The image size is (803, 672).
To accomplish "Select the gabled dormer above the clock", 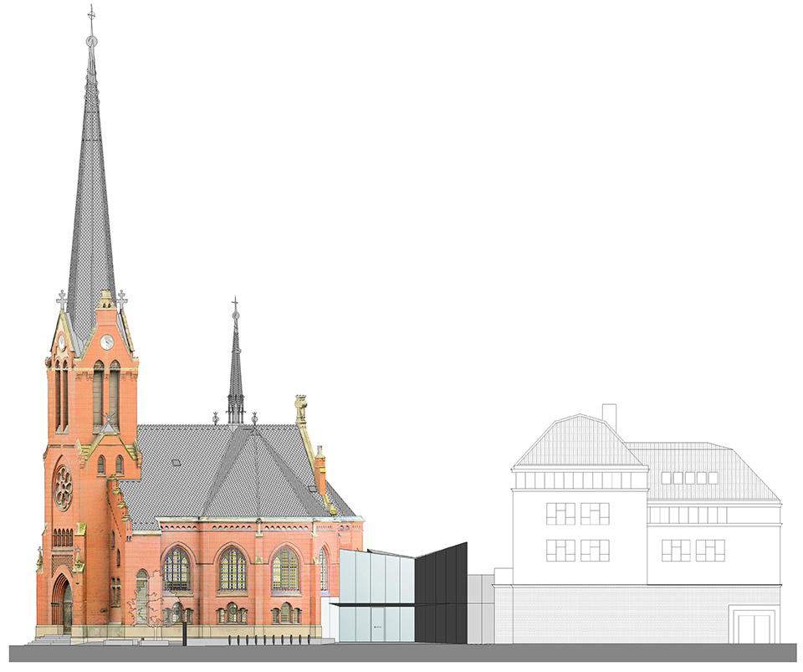I will point(107,314).
